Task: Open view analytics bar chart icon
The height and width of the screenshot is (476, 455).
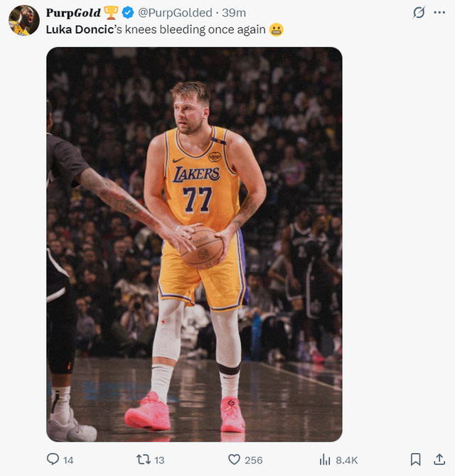Action: click(x=326, y=460)
